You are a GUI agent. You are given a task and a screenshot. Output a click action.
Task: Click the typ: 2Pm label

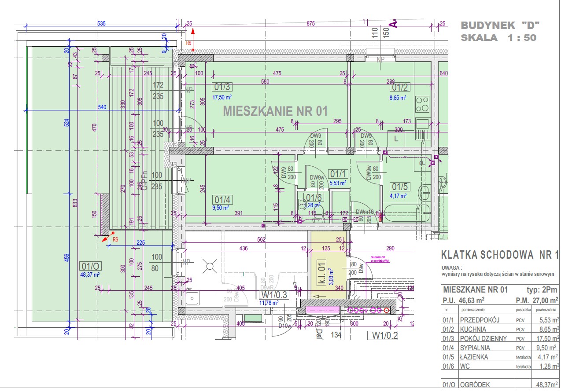542,290
